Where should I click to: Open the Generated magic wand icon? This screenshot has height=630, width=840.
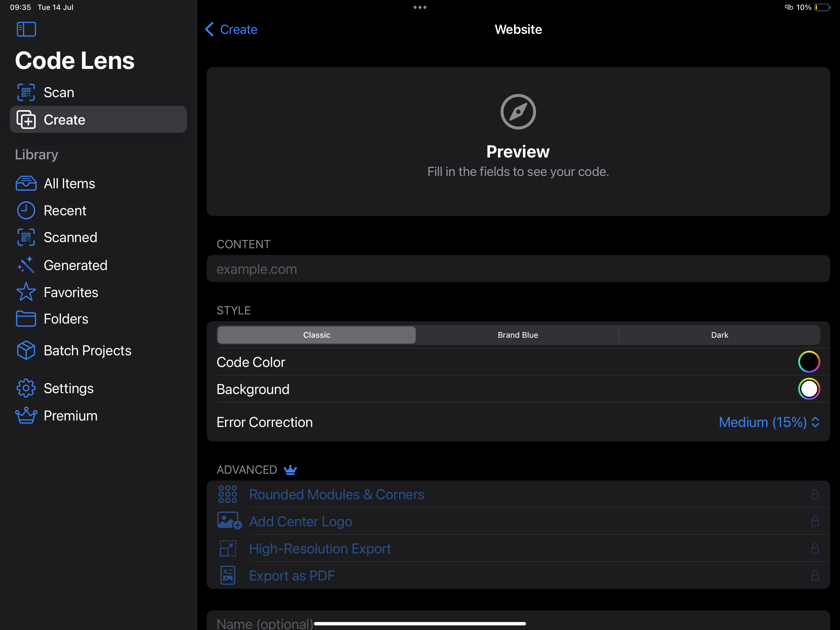coord(26,265)
